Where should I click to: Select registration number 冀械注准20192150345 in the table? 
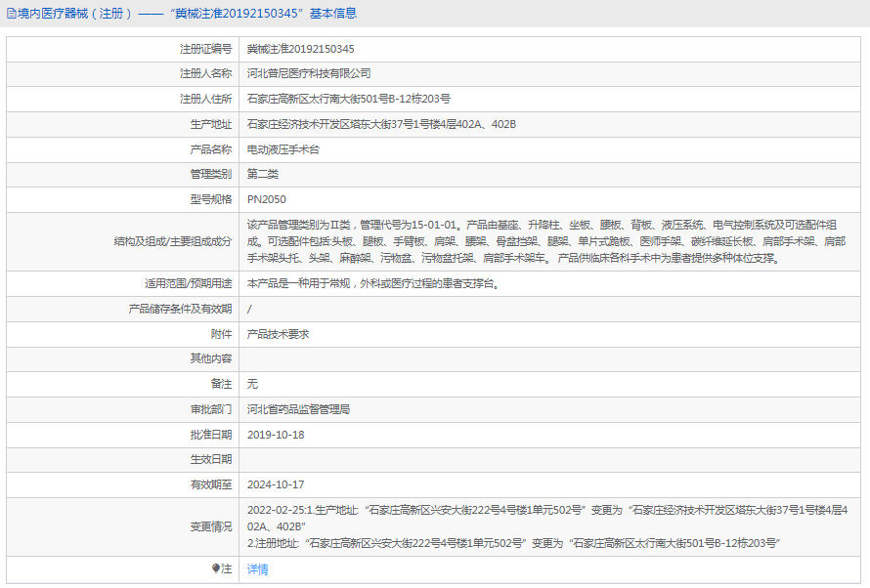[301, 49]
